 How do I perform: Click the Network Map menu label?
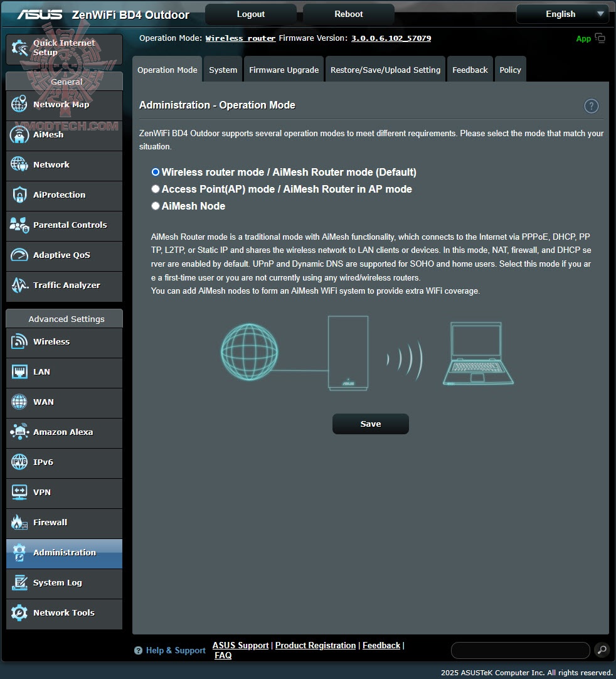pyautogui.click(x=61, y=104)
